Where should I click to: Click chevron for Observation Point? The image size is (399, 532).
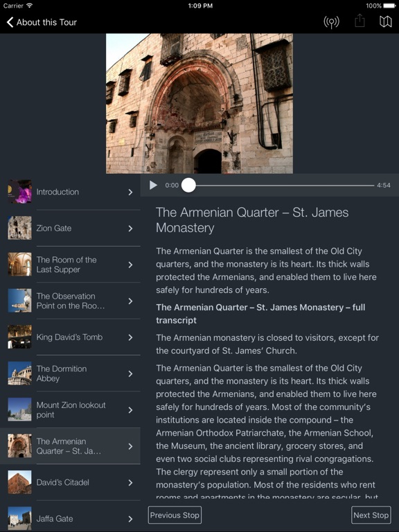[131, 301]
